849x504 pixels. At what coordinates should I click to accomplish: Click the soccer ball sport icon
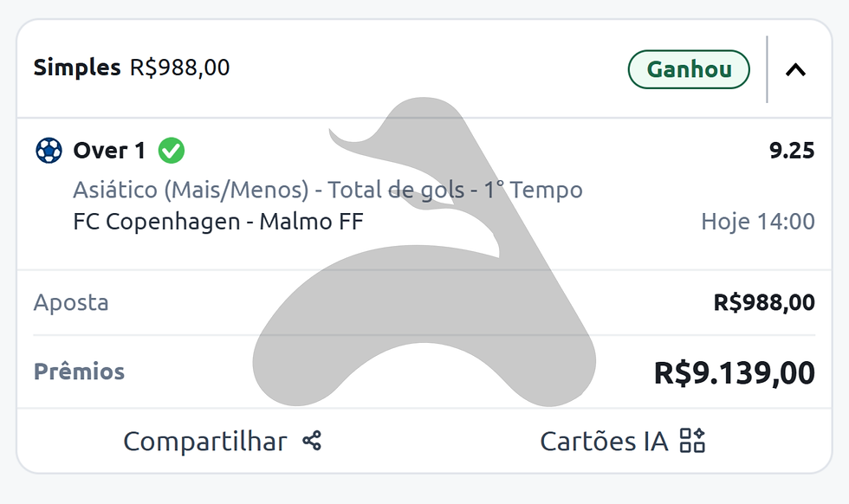(x=49, y=151)
